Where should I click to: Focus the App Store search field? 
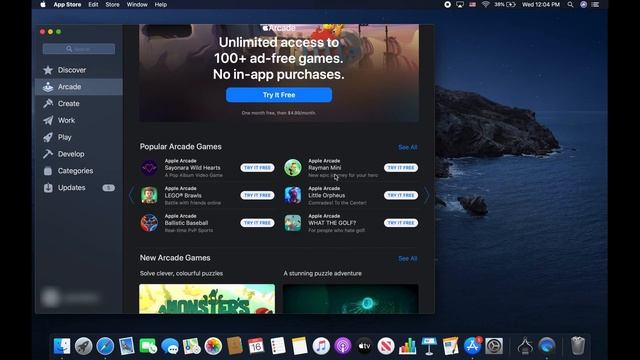tap(79, 49)
